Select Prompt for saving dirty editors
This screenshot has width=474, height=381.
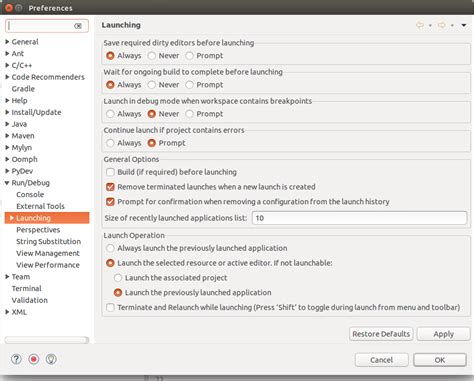point(189,56)
